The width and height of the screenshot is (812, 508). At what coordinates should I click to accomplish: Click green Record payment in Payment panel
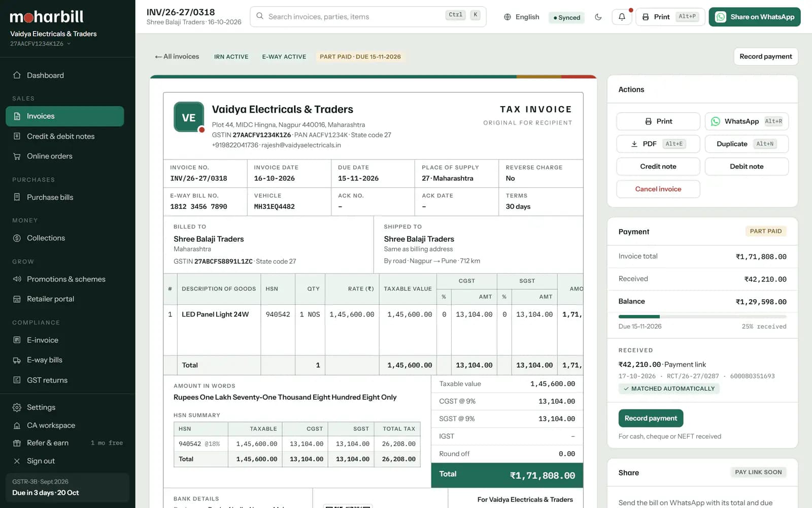[651, 418]
